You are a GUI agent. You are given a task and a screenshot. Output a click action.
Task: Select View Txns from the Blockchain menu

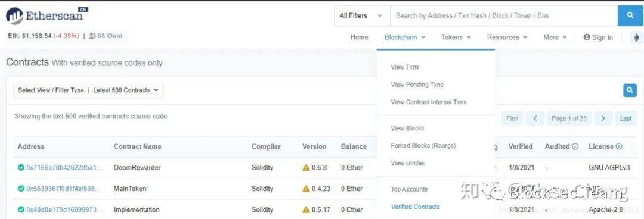click(x=405, y=67)
